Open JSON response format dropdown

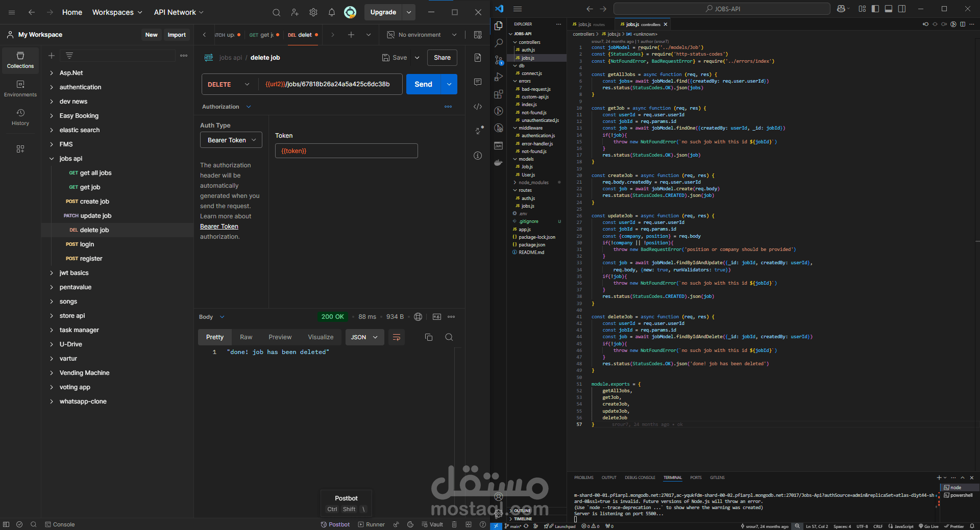click(364, 337)
